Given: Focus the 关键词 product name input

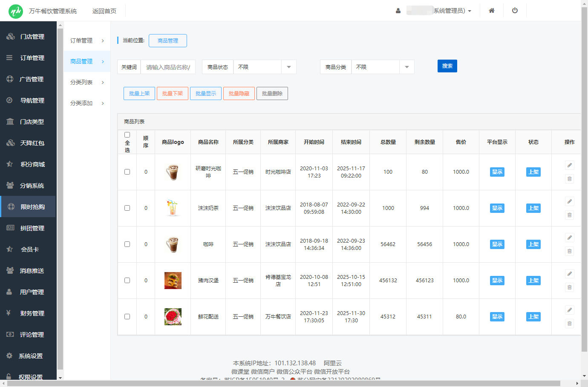Looking at the screenshot, I should (x=168, y=67).
